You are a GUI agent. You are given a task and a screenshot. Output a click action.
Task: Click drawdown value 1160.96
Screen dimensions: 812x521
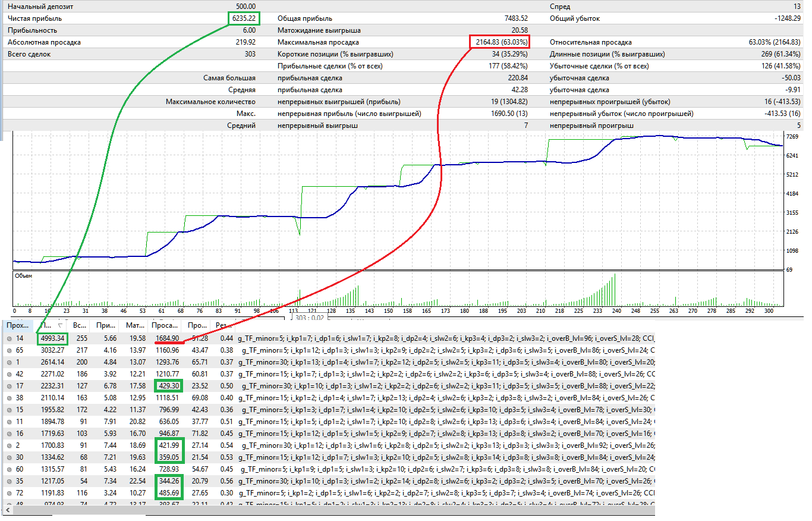click(x=167, y=350)
